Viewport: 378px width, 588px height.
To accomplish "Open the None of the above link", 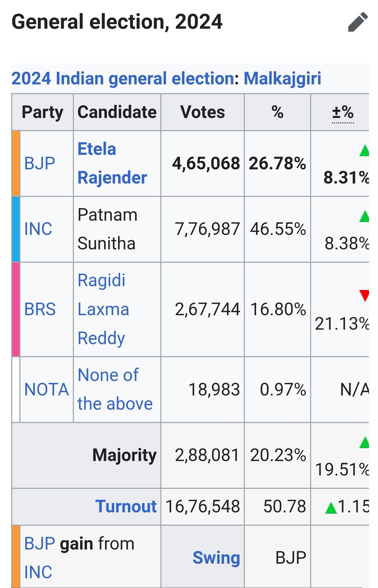I will [x=115, y=389].
